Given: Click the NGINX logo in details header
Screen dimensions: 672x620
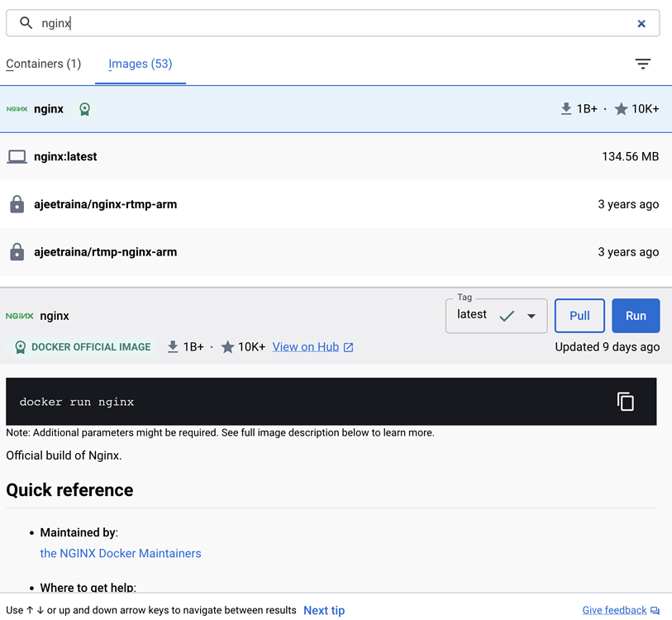Looking at the screenshot, I should point(20,316).
